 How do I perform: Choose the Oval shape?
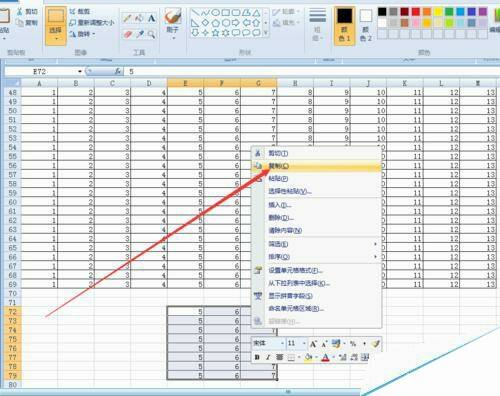point(216,13)
